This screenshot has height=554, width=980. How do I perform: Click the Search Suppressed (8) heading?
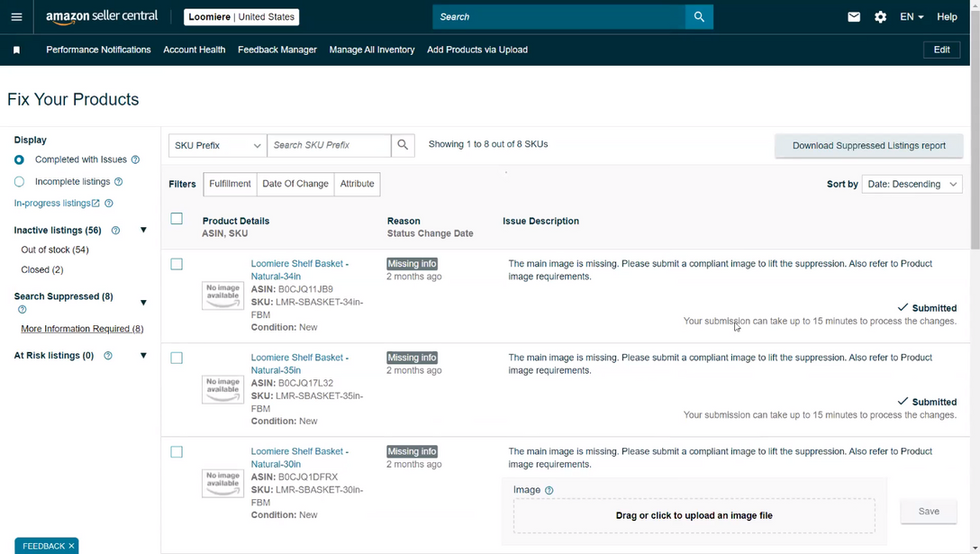click(x=63, y=296)
